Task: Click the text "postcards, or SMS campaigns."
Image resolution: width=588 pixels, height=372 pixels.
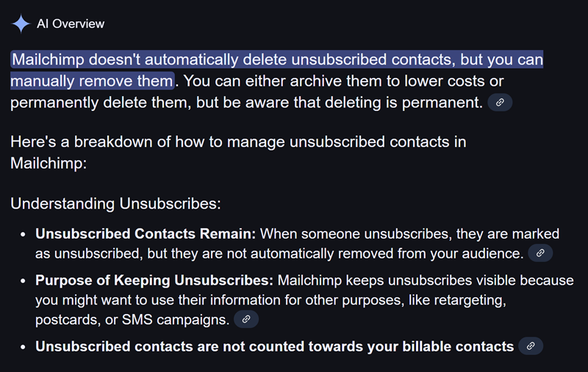Action: point(132,320)
